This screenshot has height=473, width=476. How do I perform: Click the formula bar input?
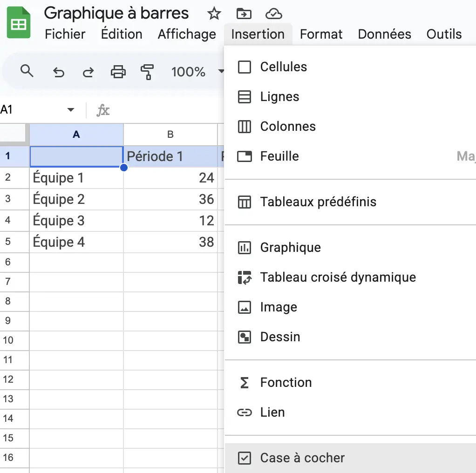[x=169, y=110]
